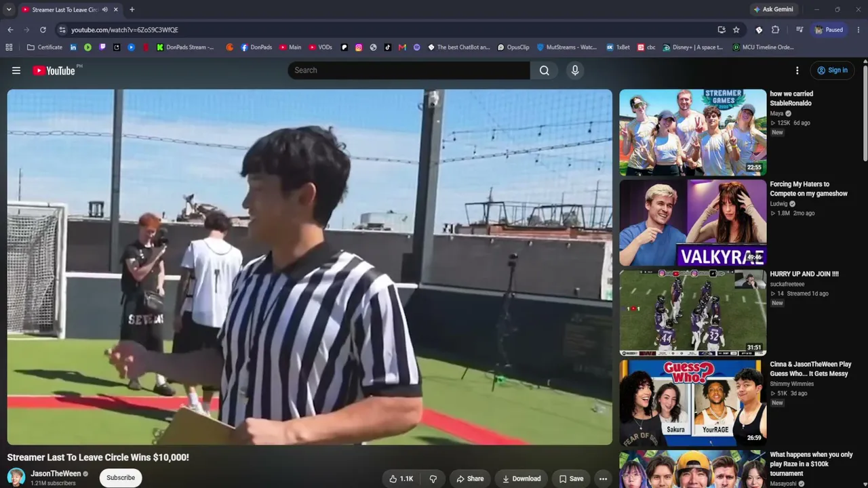Click the Chrome back arrow
The image size is (868, 488).
(10, 30)
